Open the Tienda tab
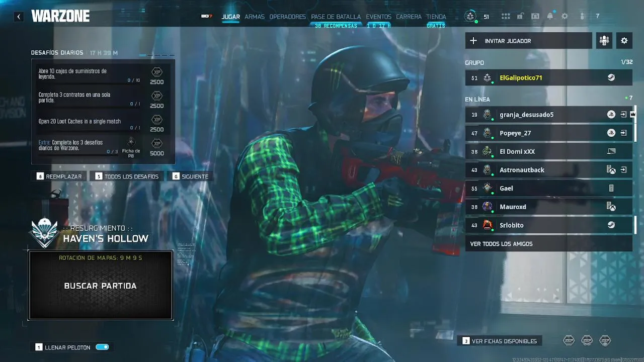Image resolution: width=644 pixels, height=362 pixels. tap(436, 17)
